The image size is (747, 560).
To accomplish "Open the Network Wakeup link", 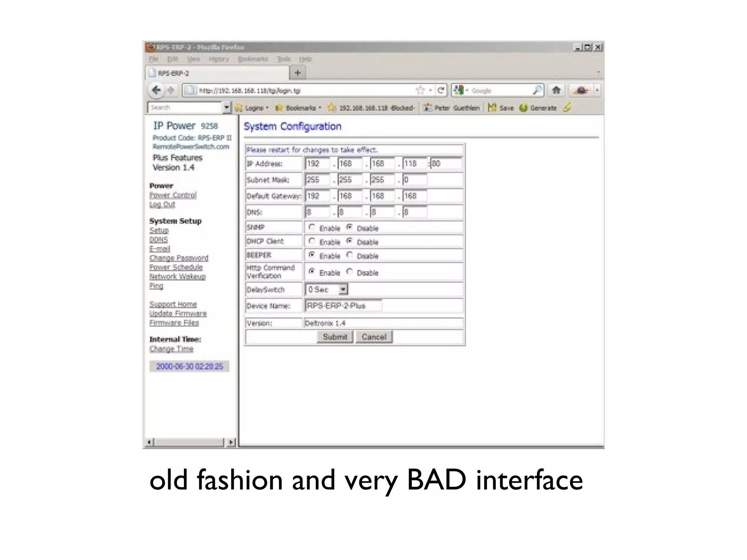I will pos(178,277).
